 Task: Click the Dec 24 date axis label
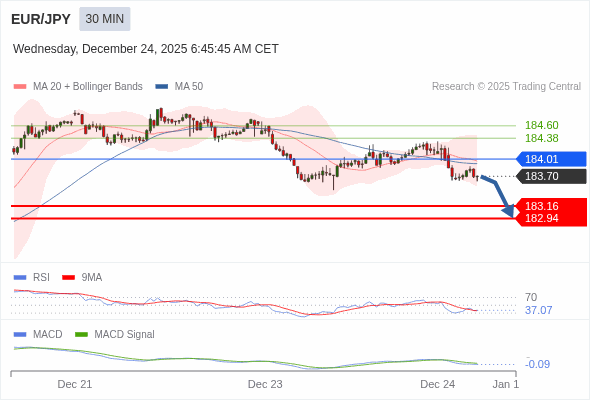tap(438, 384)
